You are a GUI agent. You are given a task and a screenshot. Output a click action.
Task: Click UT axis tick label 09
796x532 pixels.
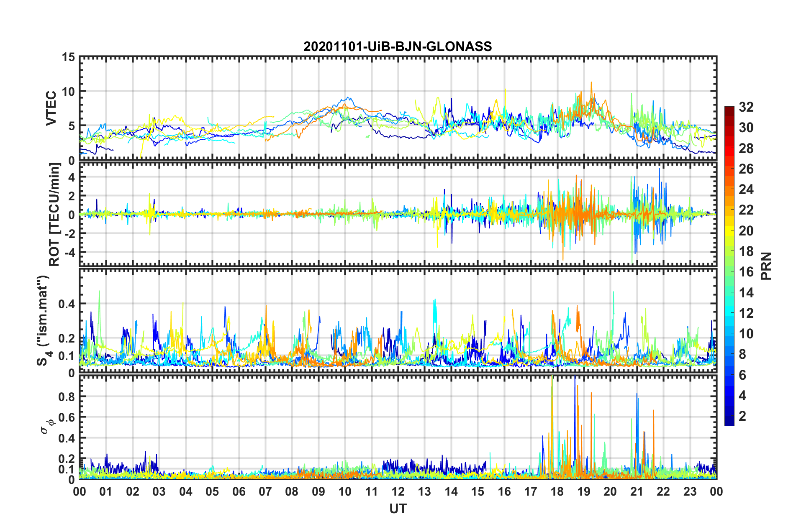(318, 491)
